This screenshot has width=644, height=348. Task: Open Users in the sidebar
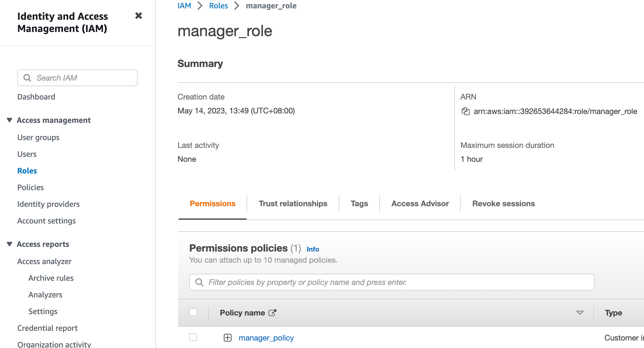tap(27, 154)
